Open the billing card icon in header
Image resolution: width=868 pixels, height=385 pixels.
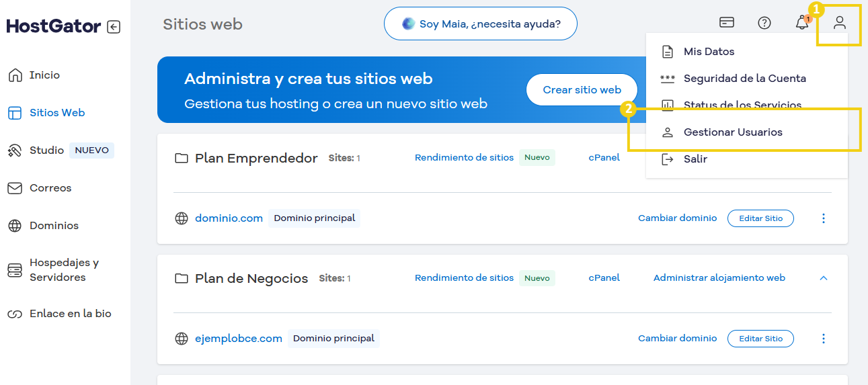pyautogui.click(x=727, y=23)
